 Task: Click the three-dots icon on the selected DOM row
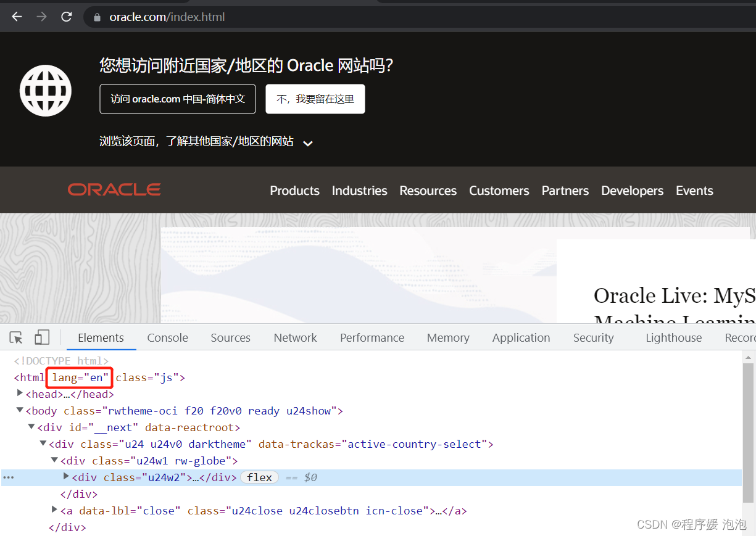coord(9,477)
